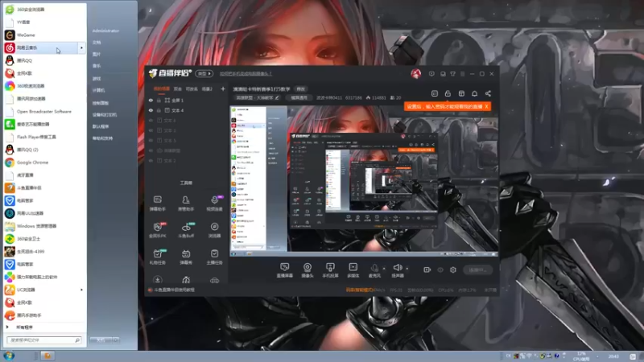The width and height of the screenshot is (644, 362).
Task: Click the user avatar in title bar
Action: 415,74
